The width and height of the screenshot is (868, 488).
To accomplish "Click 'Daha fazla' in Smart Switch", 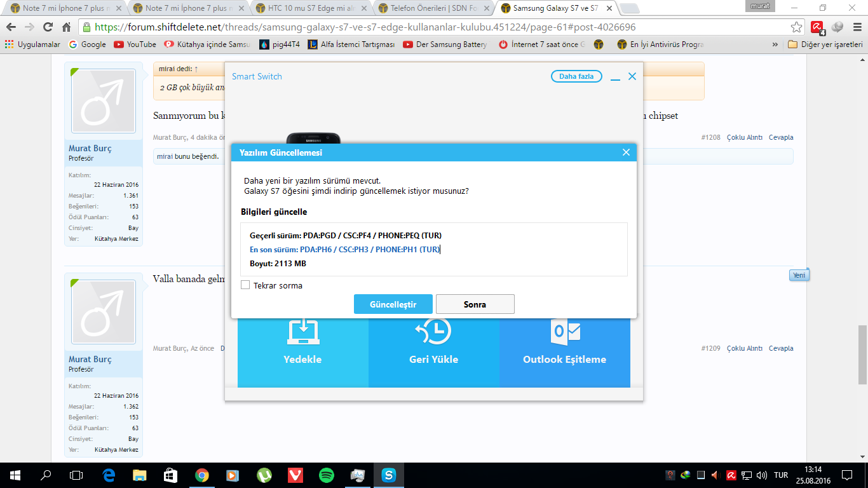I will pos(576,76).
